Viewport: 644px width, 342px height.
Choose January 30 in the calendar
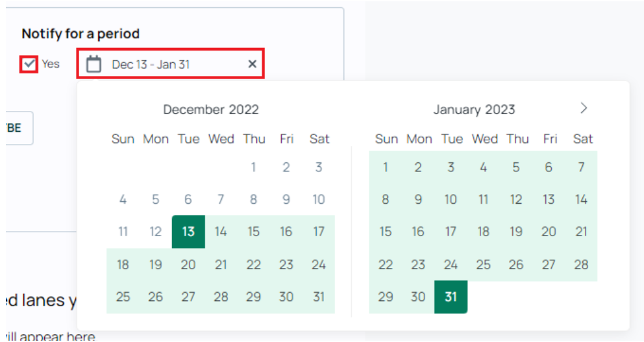coord(418,297)
